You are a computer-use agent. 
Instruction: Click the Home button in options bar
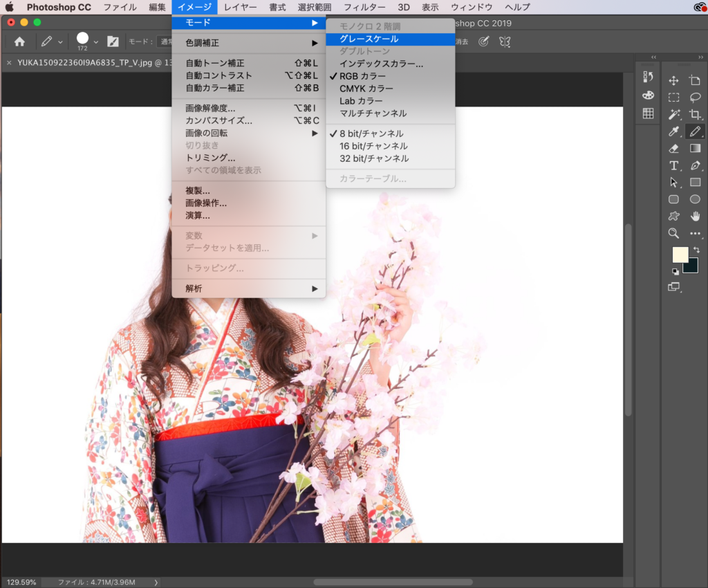19,42
